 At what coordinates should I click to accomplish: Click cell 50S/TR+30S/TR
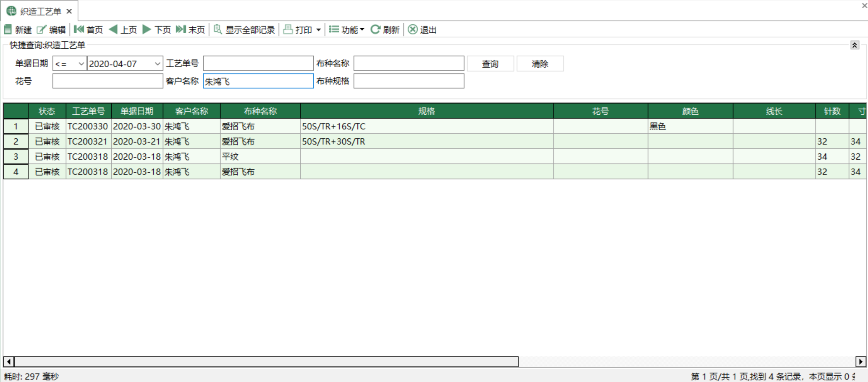tap(427, 141)
